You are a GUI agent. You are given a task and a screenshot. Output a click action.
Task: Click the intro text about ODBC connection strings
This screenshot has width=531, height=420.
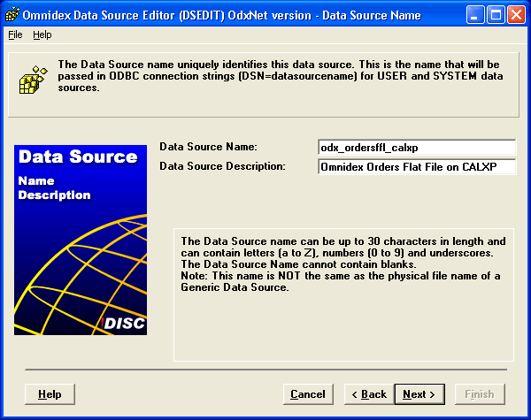pos(280,76)
